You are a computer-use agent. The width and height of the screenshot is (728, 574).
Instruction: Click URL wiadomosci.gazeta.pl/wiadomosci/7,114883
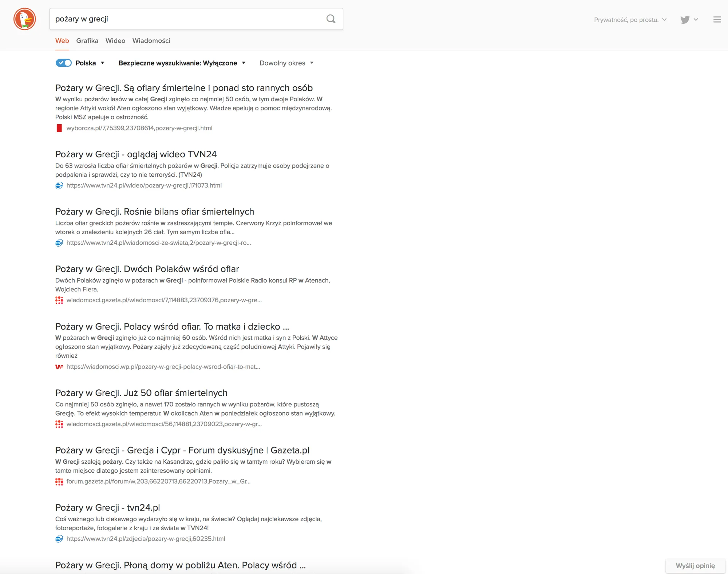pos(164,300)
